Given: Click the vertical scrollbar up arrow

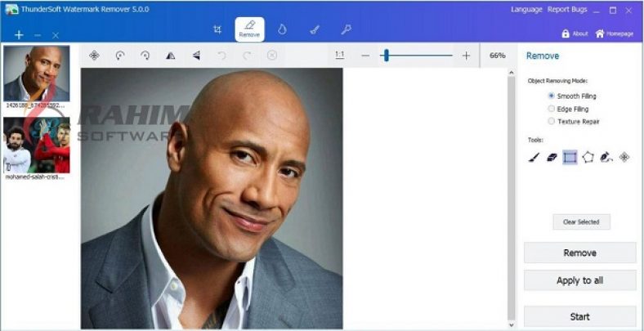Looking at the screenshot, I should (x=511, y=73).
